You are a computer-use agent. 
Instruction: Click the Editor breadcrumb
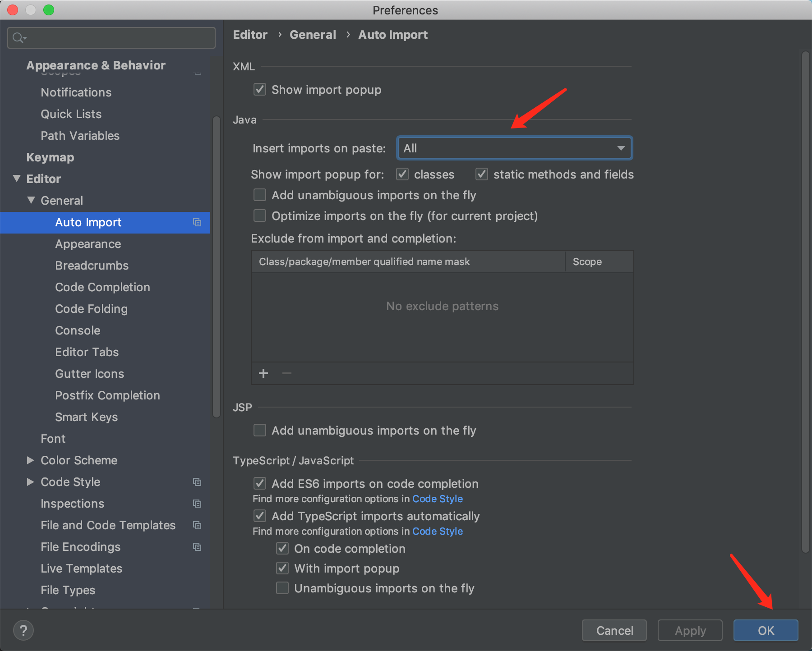pyautogui.click(x=250, y=34)
